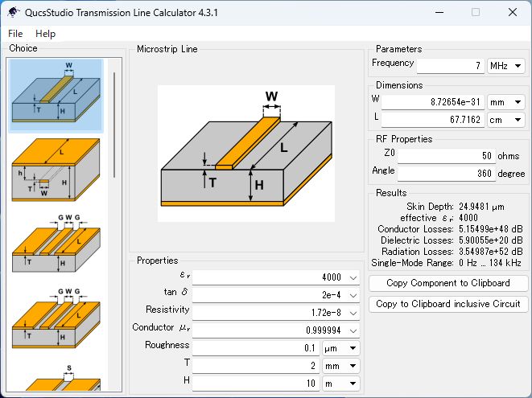Open the MHz frequency unit dropdown
This screenshot has width=532, height=398.
(506, 65)
